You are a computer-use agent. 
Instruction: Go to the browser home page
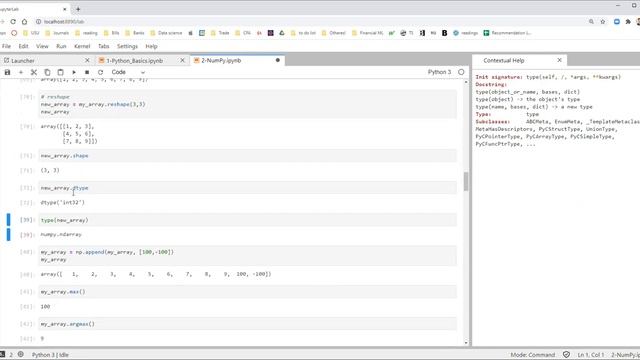click(24, 22)
